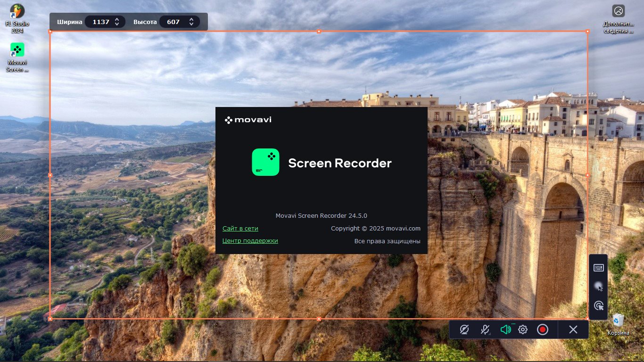Image resolution: width=644 pixels, height=362 pixels.
Task: Open the 'Сайт в сети' link
Action: pos(240,229)
